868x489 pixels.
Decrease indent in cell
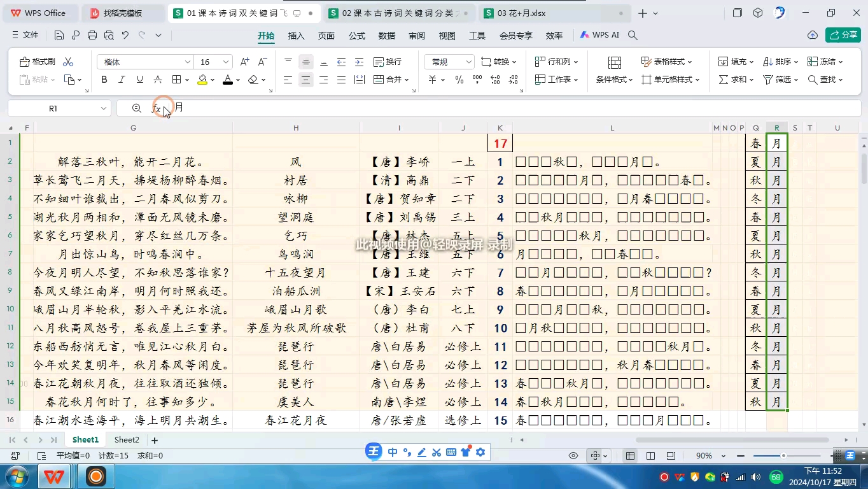click(x=342, y=62)
